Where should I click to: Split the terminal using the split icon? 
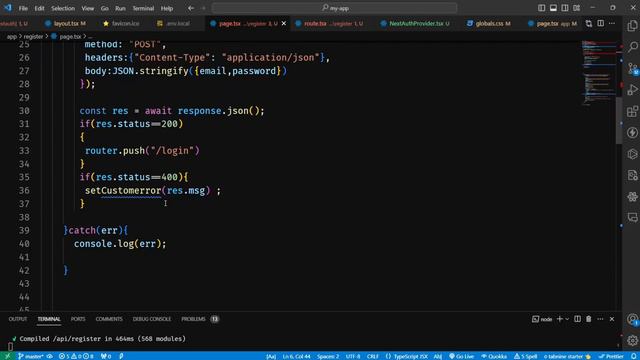577,319
